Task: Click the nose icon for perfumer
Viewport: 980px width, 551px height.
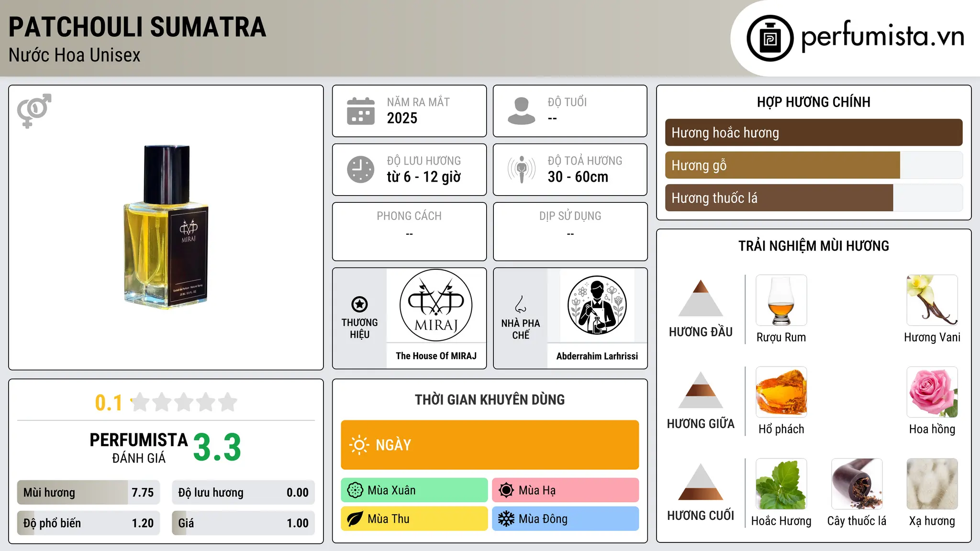Action: click(521, 304)
